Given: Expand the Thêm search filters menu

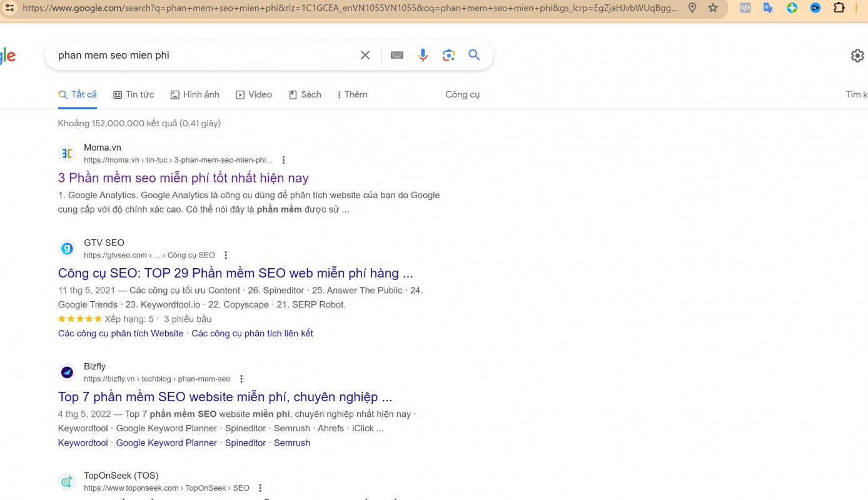Looking at the screenshot, I should (x=352, y=94).
